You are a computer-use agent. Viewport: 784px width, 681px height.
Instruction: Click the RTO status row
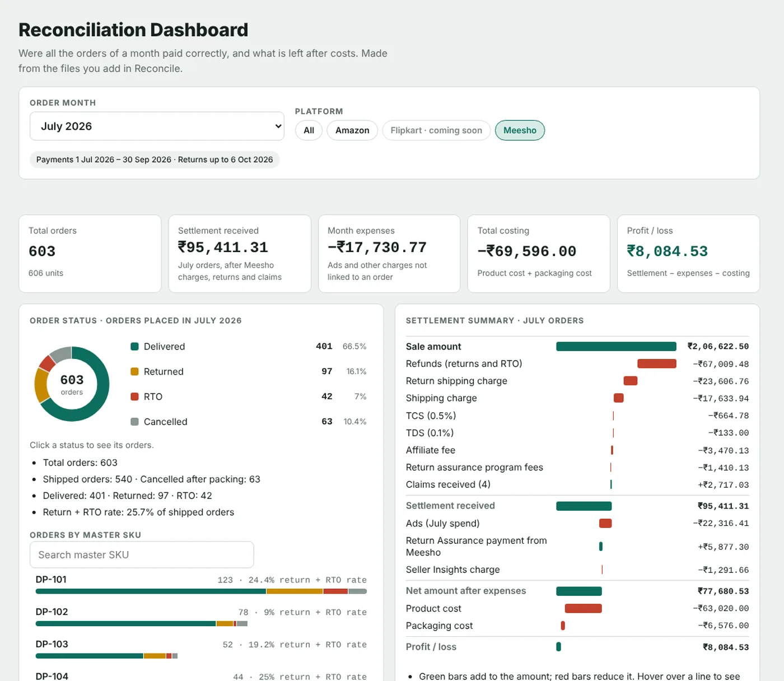coord(249,397)
